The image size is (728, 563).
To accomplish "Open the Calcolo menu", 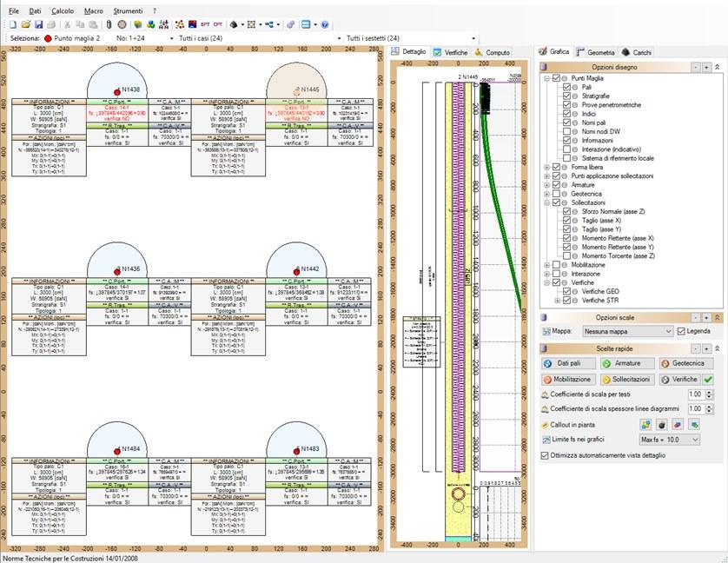I will [x=63, y=10].
